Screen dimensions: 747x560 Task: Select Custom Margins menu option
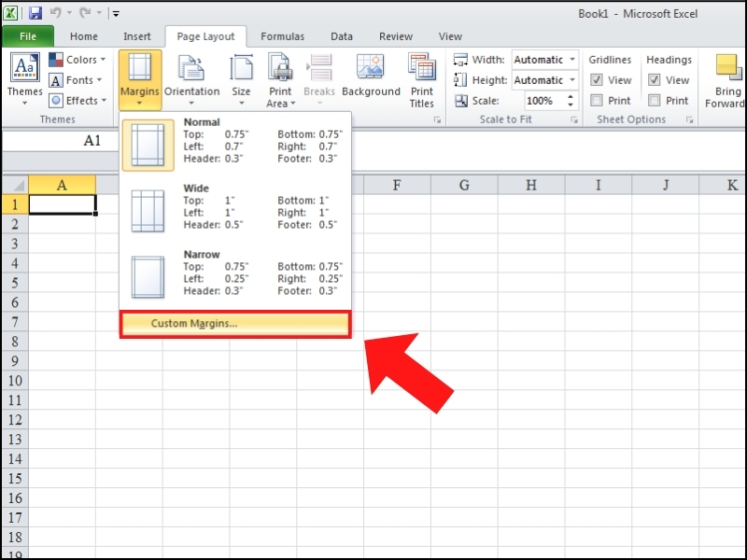pyautogui.click(x=235, y=324)
